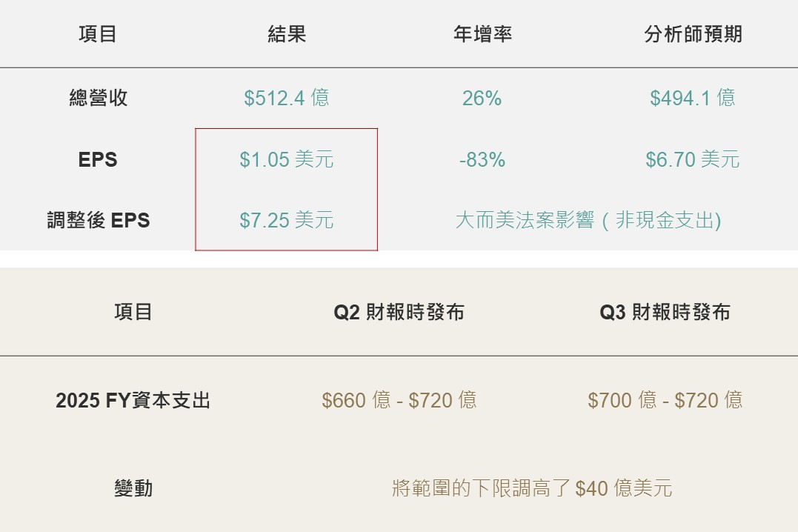Image resolution: width=798 pixels, height=532 pixels.
Task: Select the 調整後 EPS row label
Action: pos(98,220)
